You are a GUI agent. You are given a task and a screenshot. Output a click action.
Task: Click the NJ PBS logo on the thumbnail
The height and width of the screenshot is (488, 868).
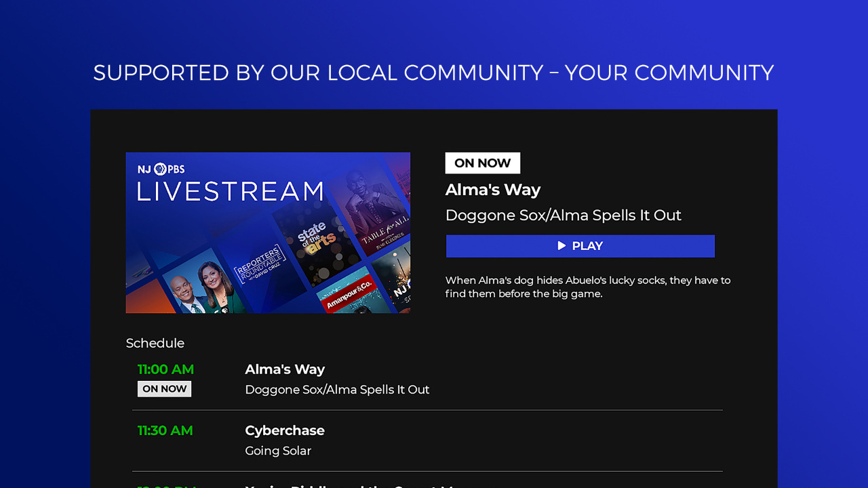[x=161, y=169]
